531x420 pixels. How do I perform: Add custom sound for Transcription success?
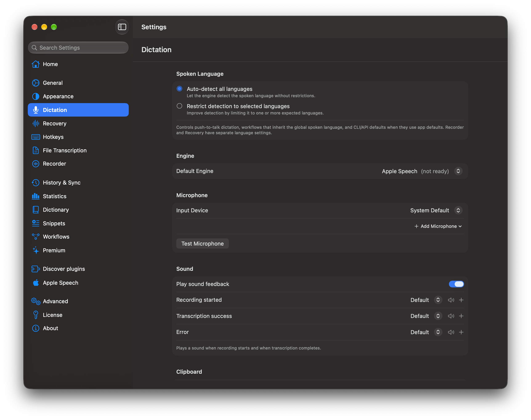(461, 316)
